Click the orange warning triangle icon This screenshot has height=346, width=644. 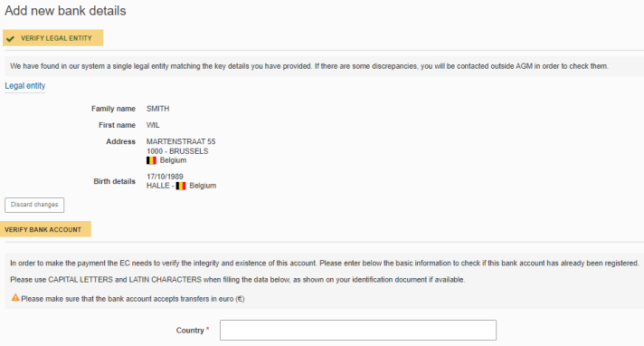point(15,297)
